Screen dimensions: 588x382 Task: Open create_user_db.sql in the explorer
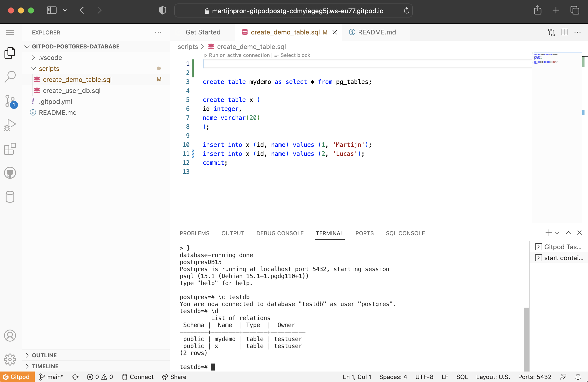72,91
